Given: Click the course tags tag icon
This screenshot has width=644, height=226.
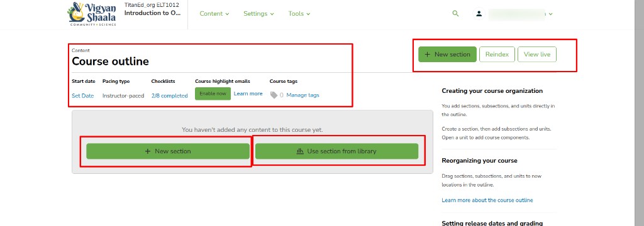Looking at the screenshot, I should point(274,95).
